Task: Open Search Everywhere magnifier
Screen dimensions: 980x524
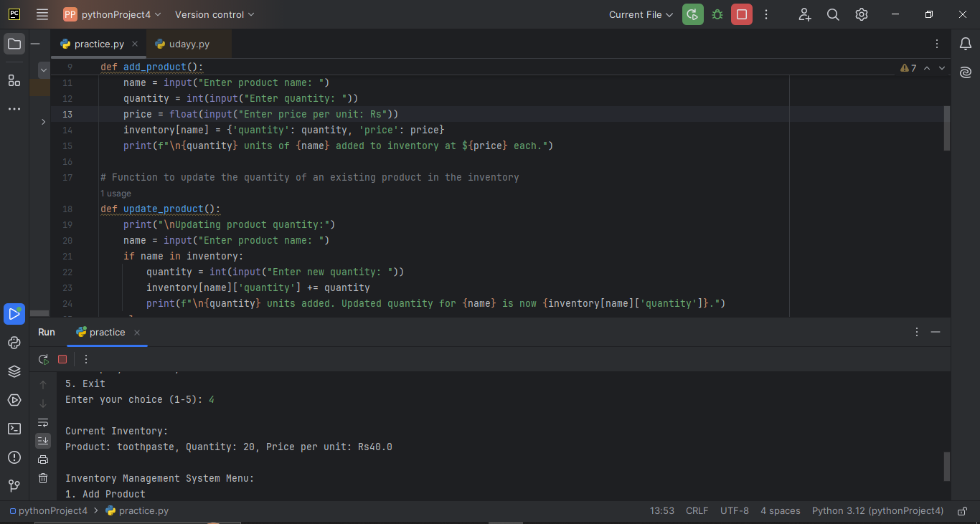Action: [x=833, y=14]
